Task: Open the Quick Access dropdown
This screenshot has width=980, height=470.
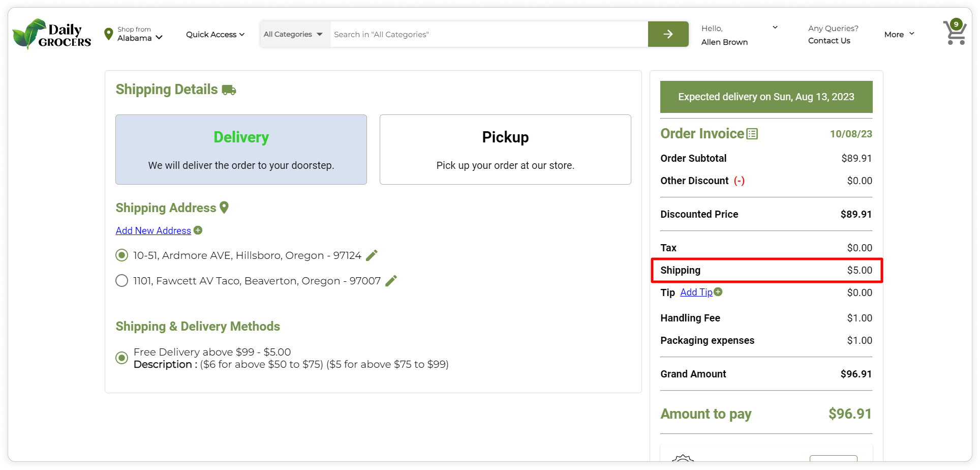Action: click(x=215, y=34)
